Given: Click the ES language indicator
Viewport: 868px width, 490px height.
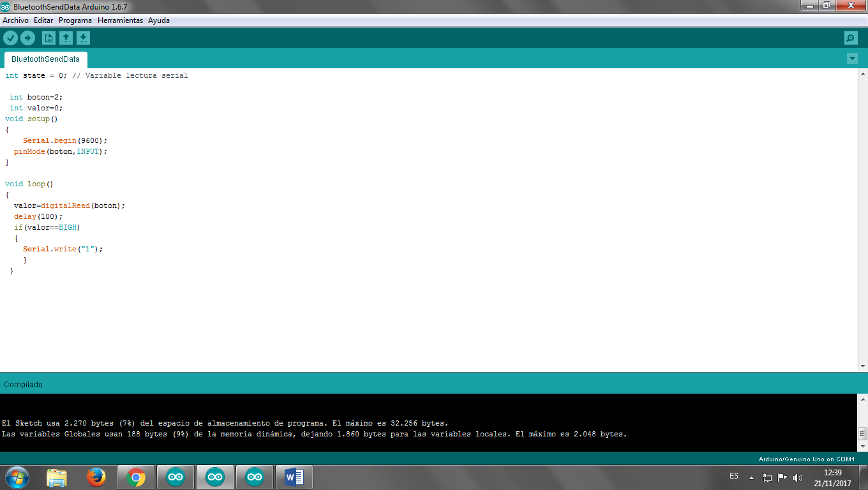Looking at the screenshot, I should point(734,476).
